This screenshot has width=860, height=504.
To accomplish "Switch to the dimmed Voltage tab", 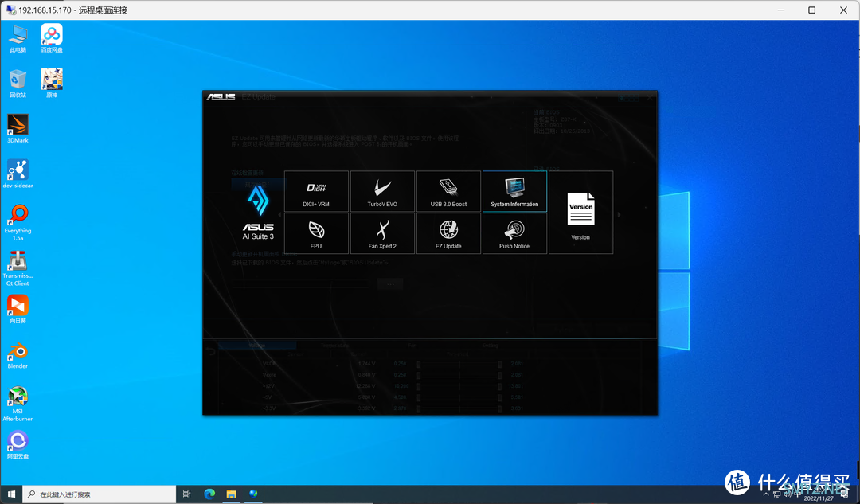I will [257, 346].
